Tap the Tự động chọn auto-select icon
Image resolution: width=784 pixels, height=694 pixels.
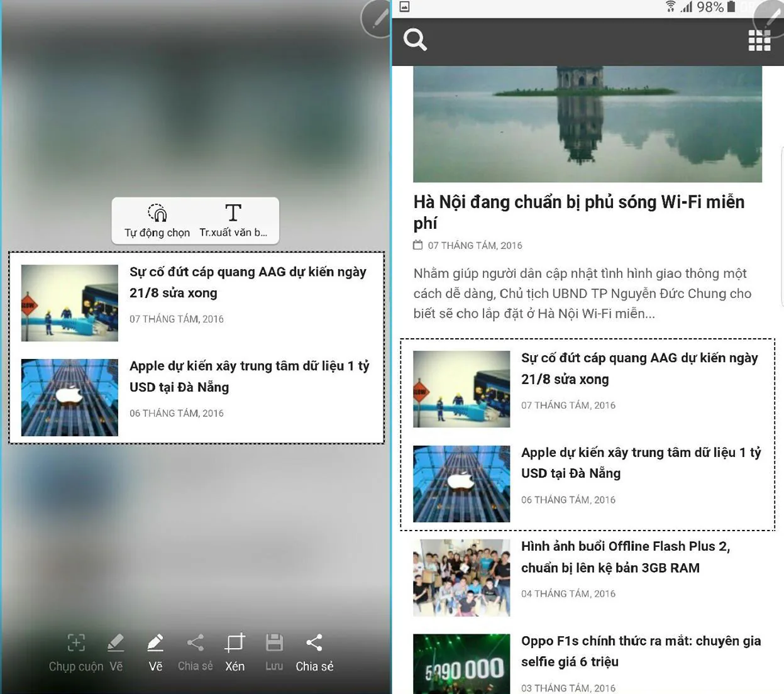click(x=157, y=213)
